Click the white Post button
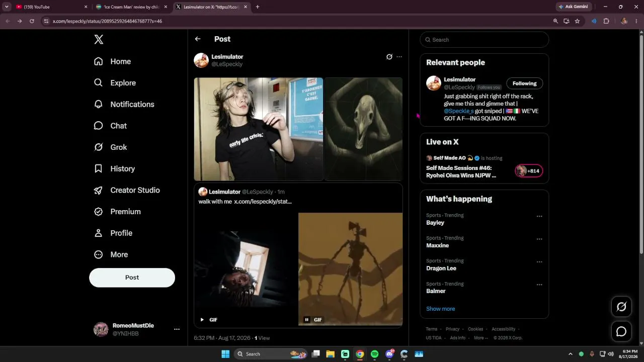The width and height of the screenshot is (644, 362). [132, 278]
